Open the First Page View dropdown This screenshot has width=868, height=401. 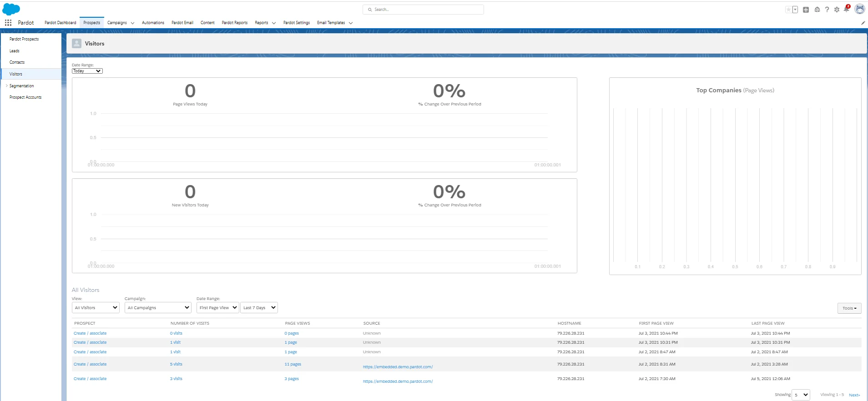(218, 308)
